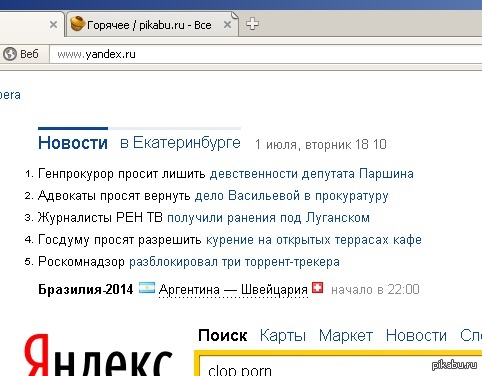Open Маркет service

pyautogui.click(x=346, y=335)
